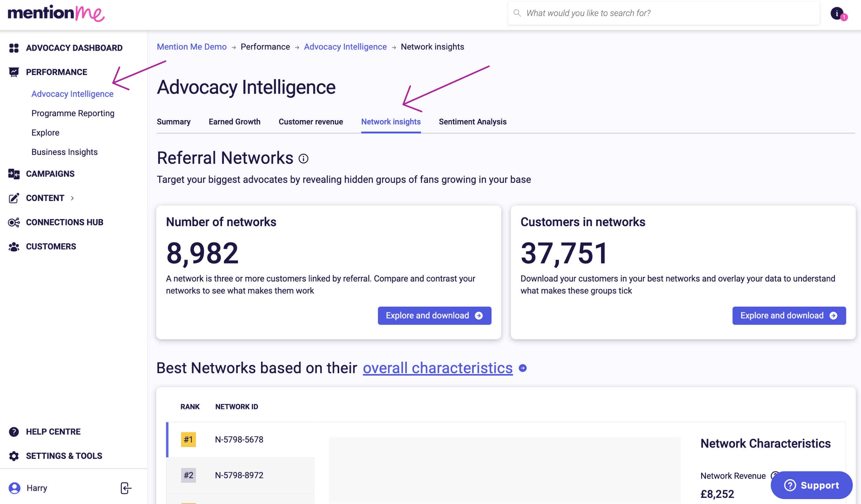Image resolution: width=861 pixels, height=504 pixels.
Task: Click the £8,252 Network Revenue value
Action: tap(717, 494)
